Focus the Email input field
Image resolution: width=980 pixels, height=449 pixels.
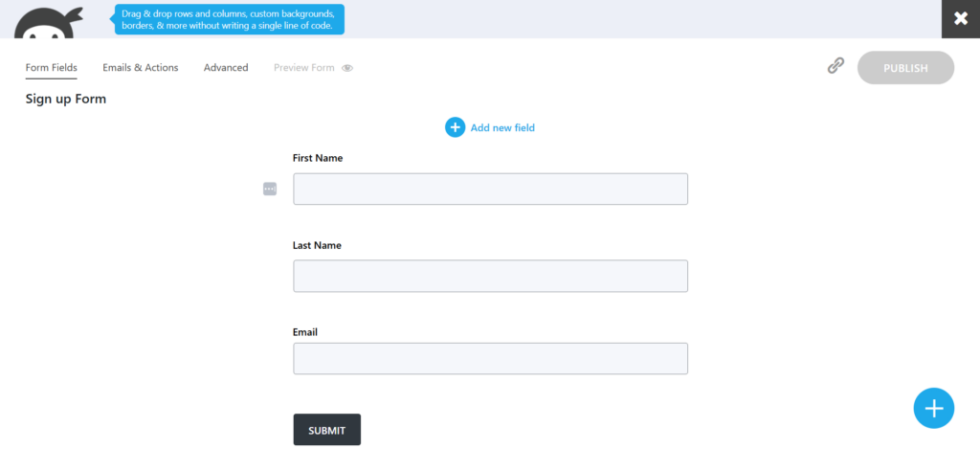(490, 359)
